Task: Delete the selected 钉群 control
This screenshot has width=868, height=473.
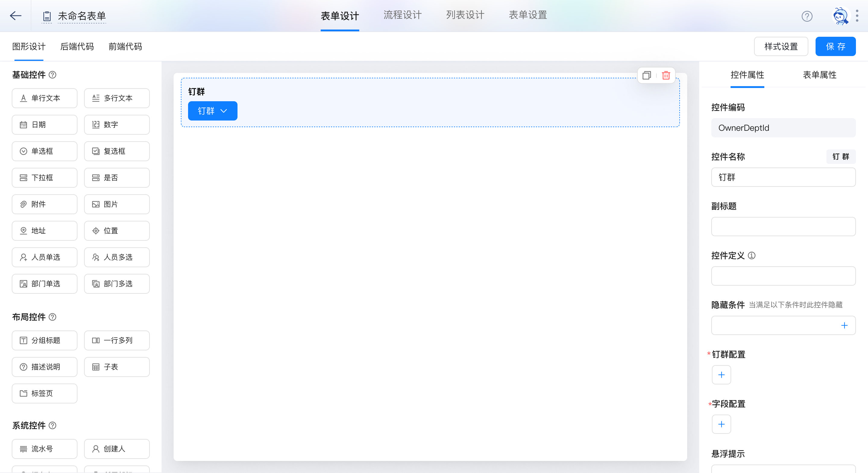Action: 666,75
